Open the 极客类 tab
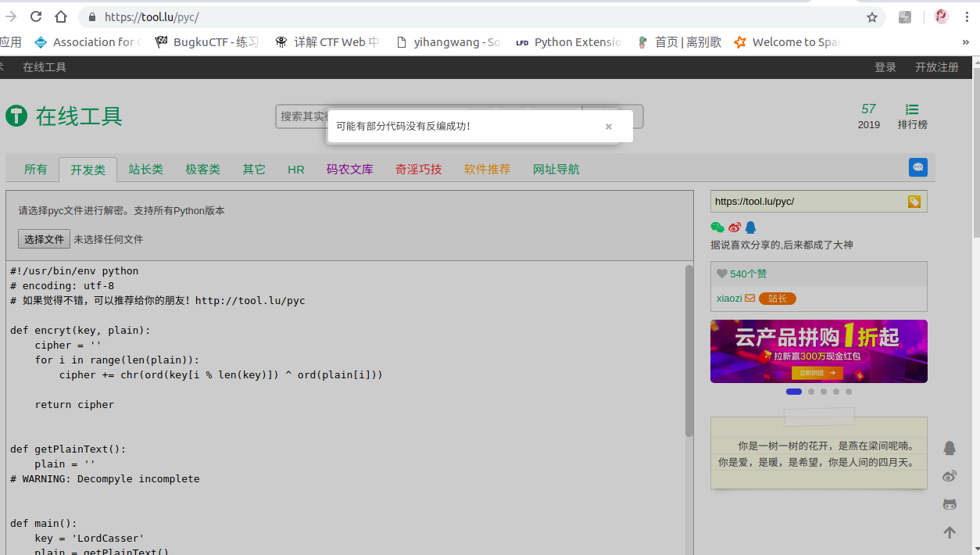This screenshot has height=555, width=980. [202, 170]
